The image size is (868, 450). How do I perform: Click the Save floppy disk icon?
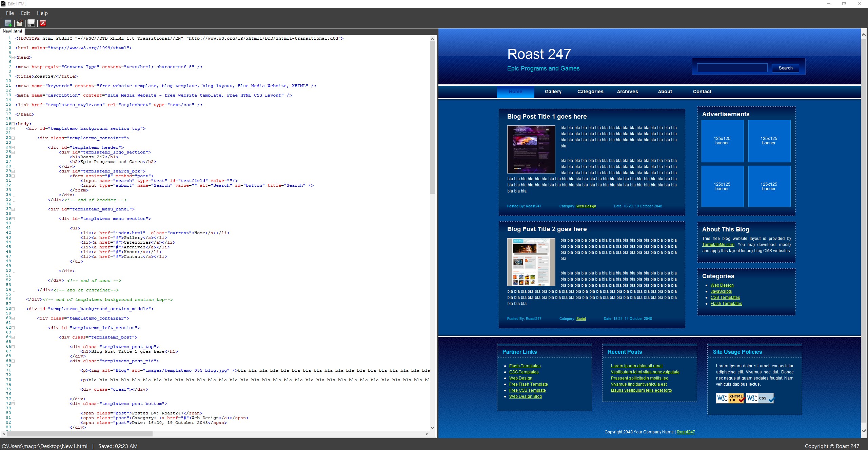31,23
